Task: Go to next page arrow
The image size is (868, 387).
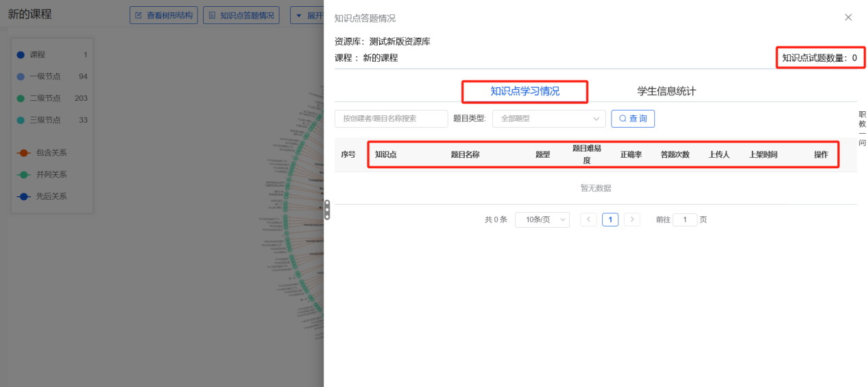Action: coord(632,220)
